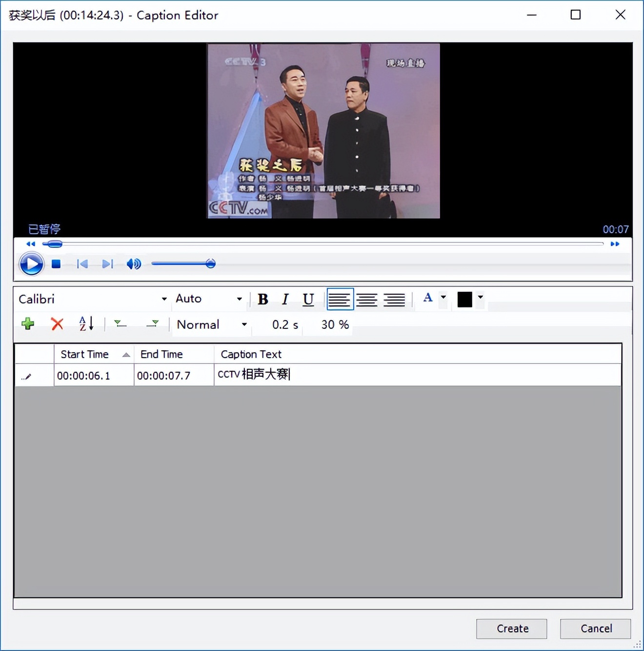Select center text alignment
The width and height of the screenshot is (644, 651).
(367, 299)
